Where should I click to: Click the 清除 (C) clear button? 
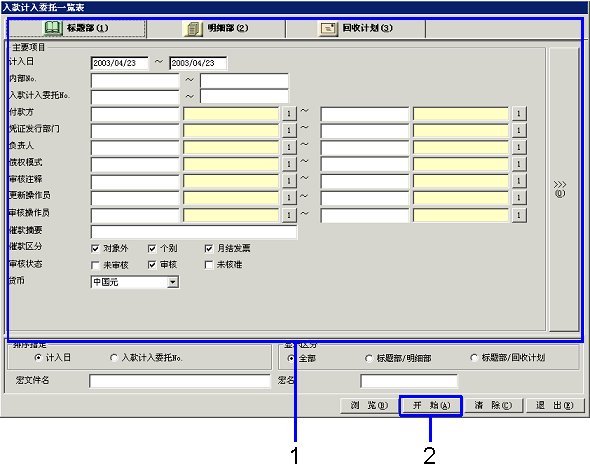(493, 406)
